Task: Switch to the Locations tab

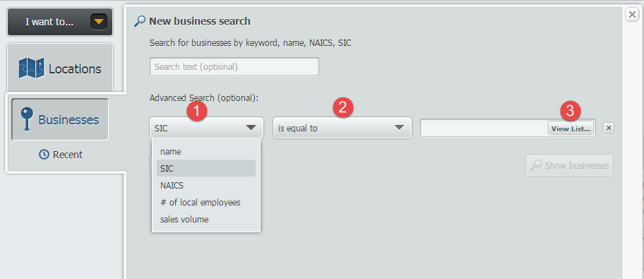Action: tap(60, 69)
